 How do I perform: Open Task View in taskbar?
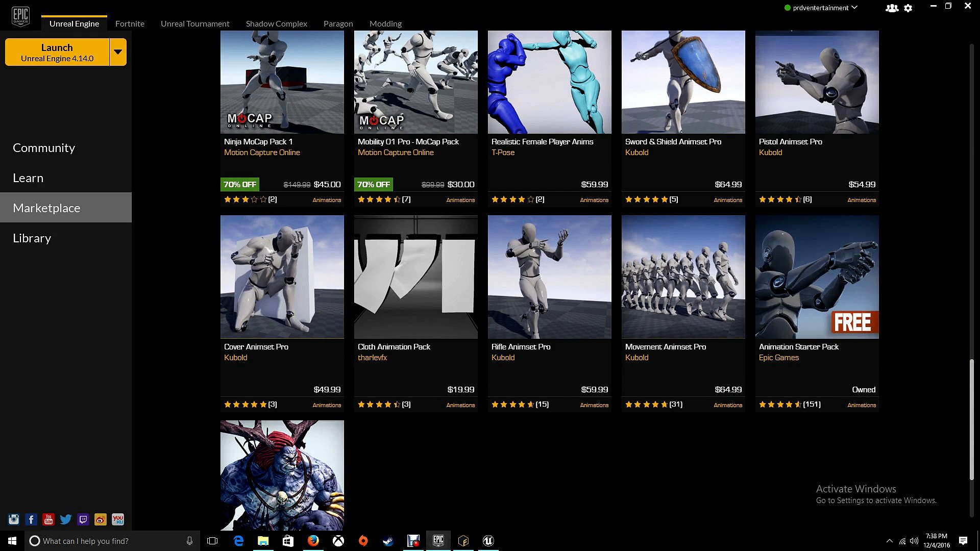(212, 541)
